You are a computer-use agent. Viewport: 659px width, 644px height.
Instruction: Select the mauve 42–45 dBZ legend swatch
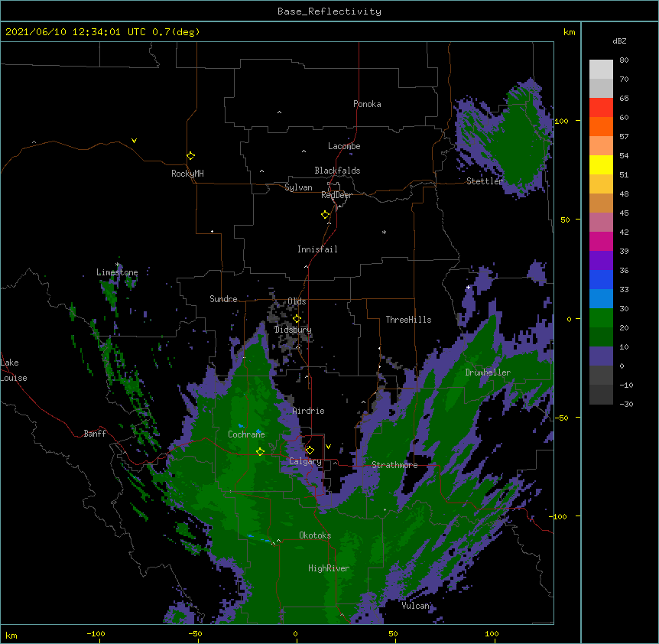click(601, 223)
